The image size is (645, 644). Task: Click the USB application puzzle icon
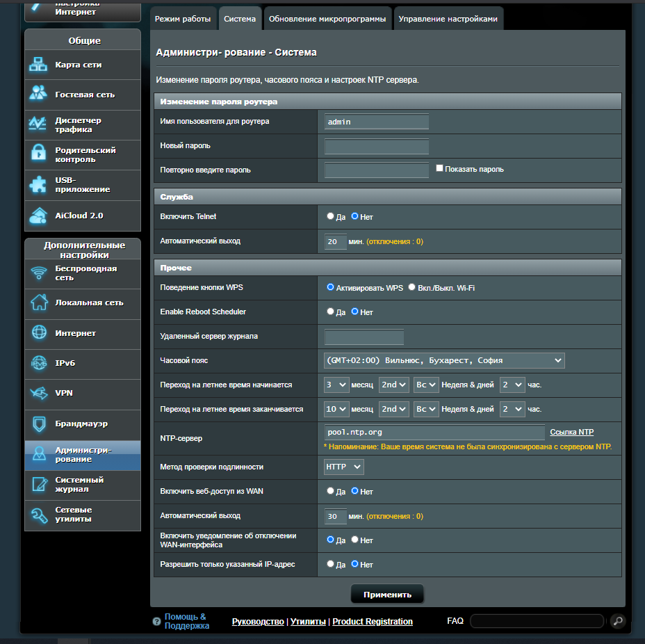[38, 184]
